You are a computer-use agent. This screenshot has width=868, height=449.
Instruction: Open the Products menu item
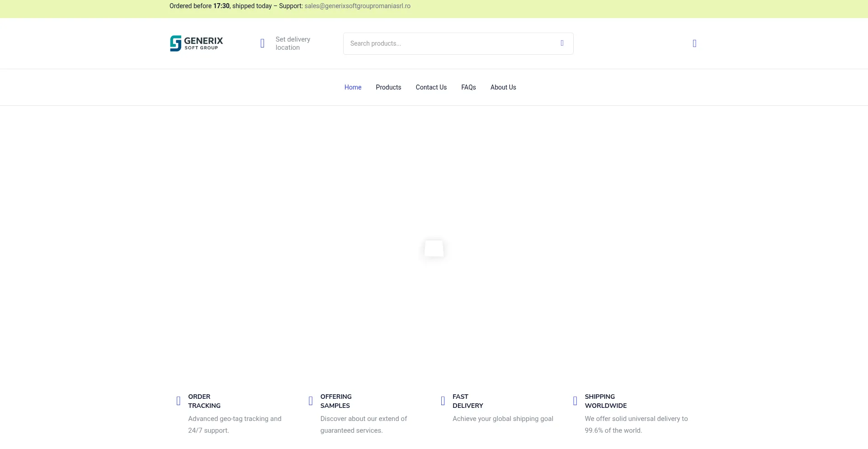click(x=388, y=87)
